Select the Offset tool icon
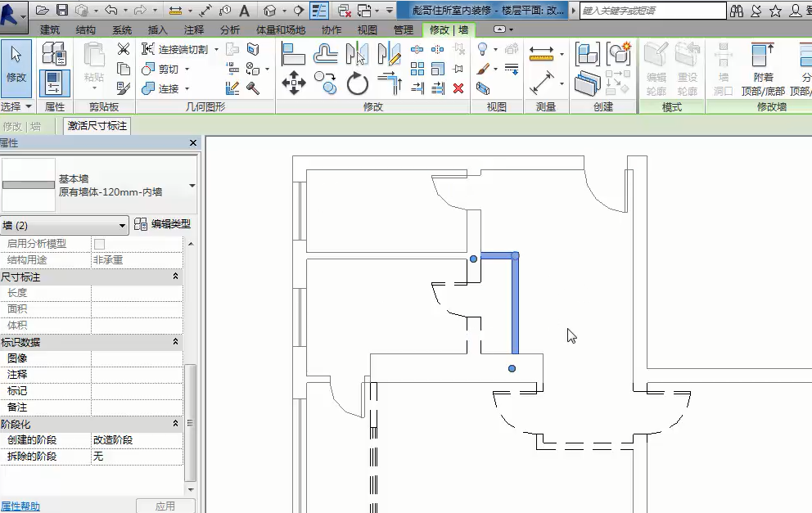The width and height of the screenshot is (812, 513). [326, 54]
